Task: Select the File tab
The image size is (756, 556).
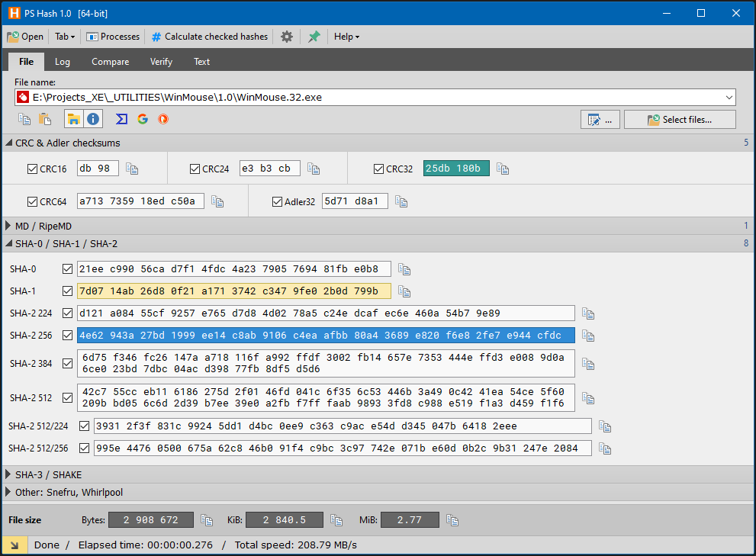Action: click(x=27, y=62)
